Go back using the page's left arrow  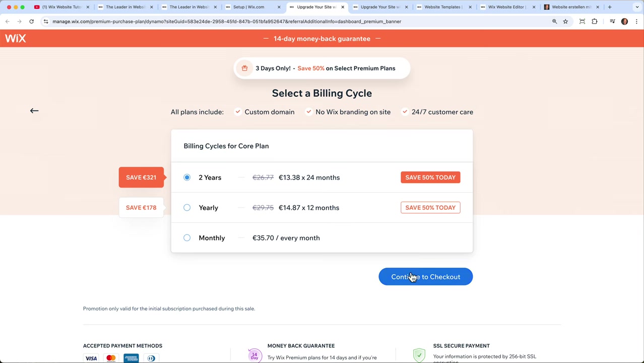(x=34, y=110)
